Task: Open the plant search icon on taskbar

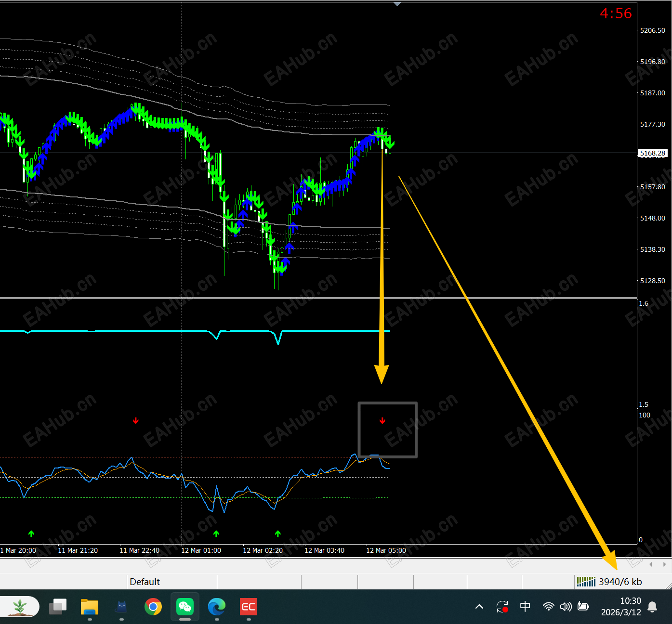Action: [x=20, y=607]
